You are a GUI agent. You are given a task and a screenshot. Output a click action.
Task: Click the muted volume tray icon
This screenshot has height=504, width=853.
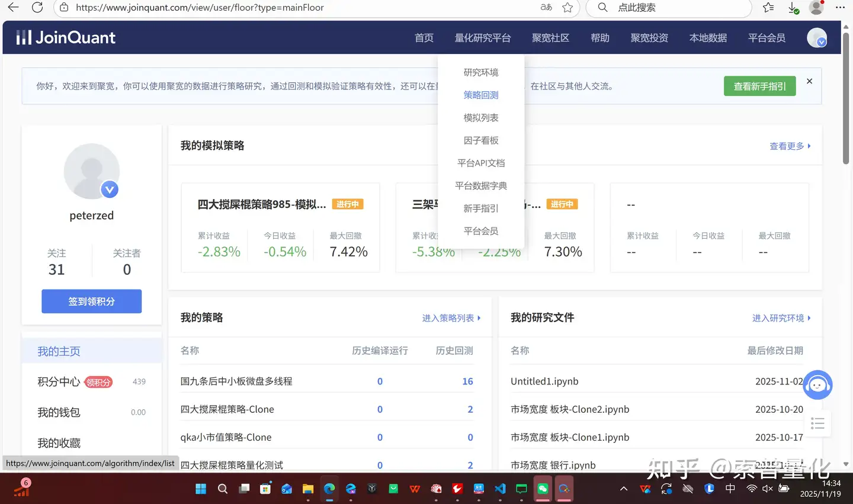coord(768,489)
